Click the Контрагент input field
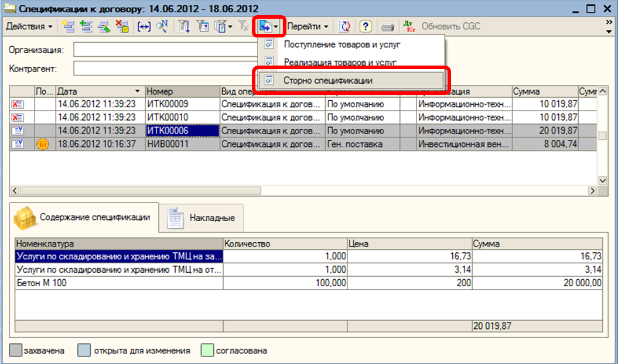Screen dimensions: 618x364 point(166,68)
